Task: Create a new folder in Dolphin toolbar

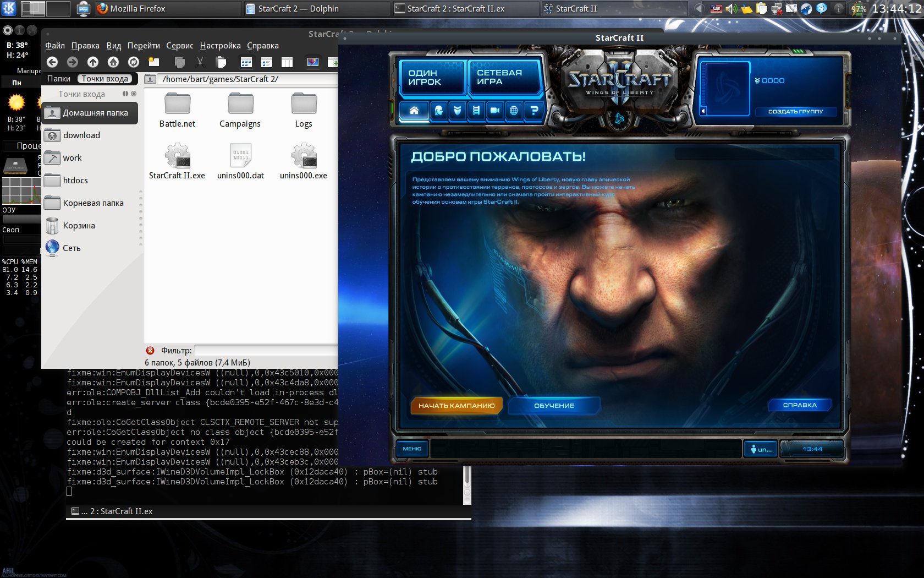Action: pos(154,62)
